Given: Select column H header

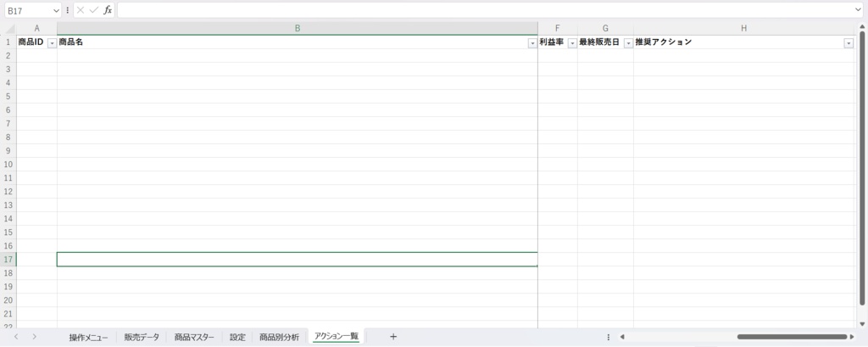Looking at the screenshot, I should click(x=744, y=28).
